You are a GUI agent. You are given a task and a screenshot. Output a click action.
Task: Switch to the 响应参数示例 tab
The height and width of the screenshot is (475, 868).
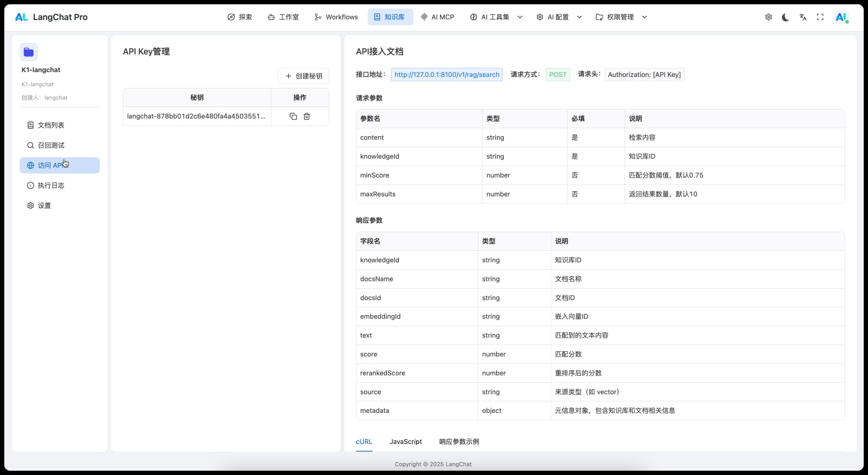coord(459,442)
